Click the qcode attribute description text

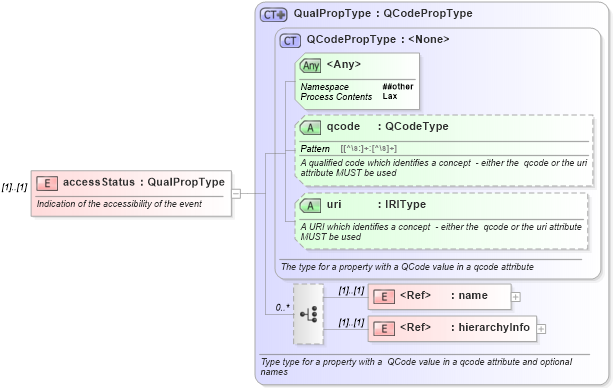(x=444, y=168)
